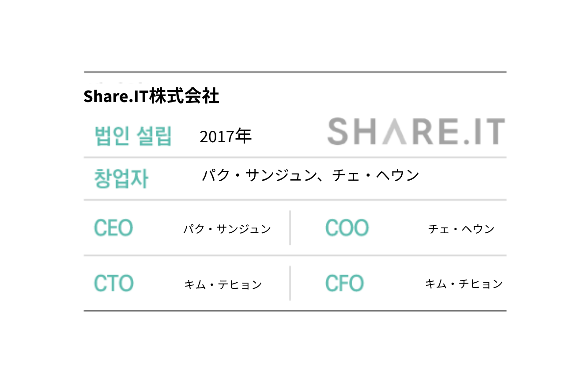Click the CFO name キム・チヒョン
Image resolution: width=588 pixels, height=371 pixels.
tap(464, 284)
